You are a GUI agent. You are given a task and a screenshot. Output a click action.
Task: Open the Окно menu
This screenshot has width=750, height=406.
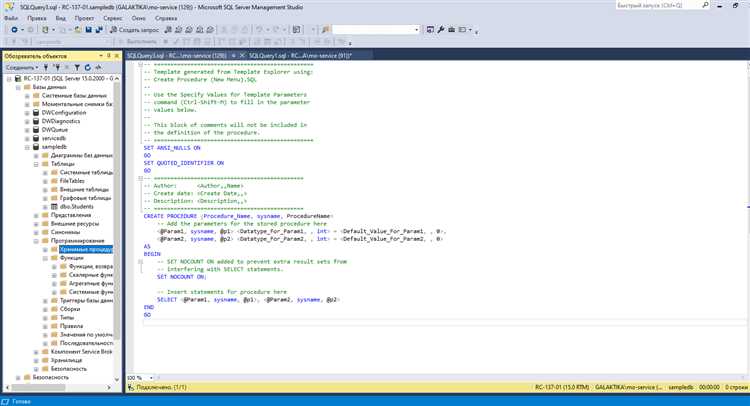pos(139,18)
